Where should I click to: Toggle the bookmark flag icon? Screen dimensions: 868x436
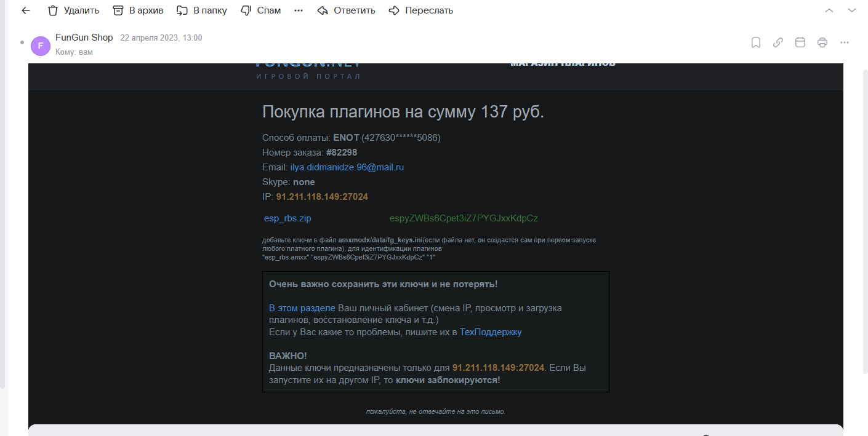pos(756,42)
